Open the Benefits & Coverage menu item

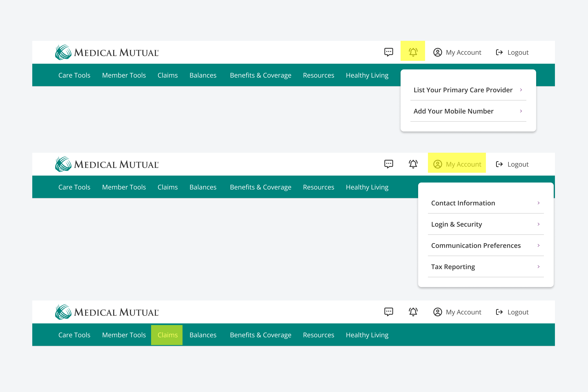pyautogui.click(x=260, y=75)
